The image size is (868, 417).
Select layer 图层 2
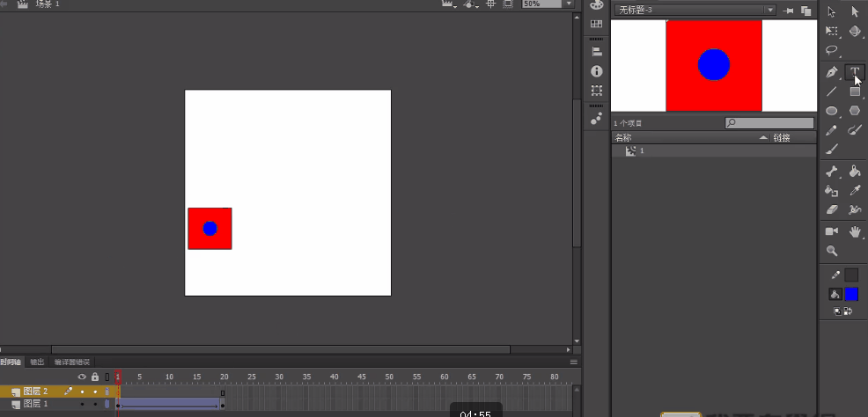(36, 391)
